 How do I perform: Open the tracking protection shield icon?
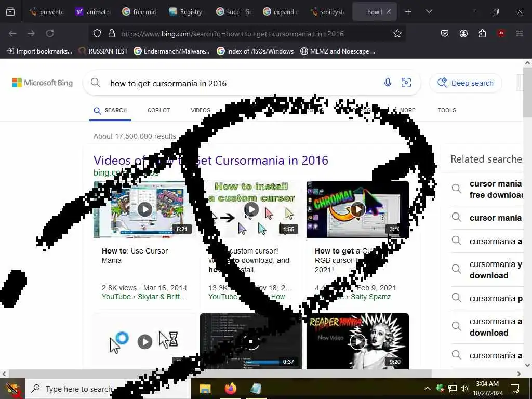pos(97,34)
